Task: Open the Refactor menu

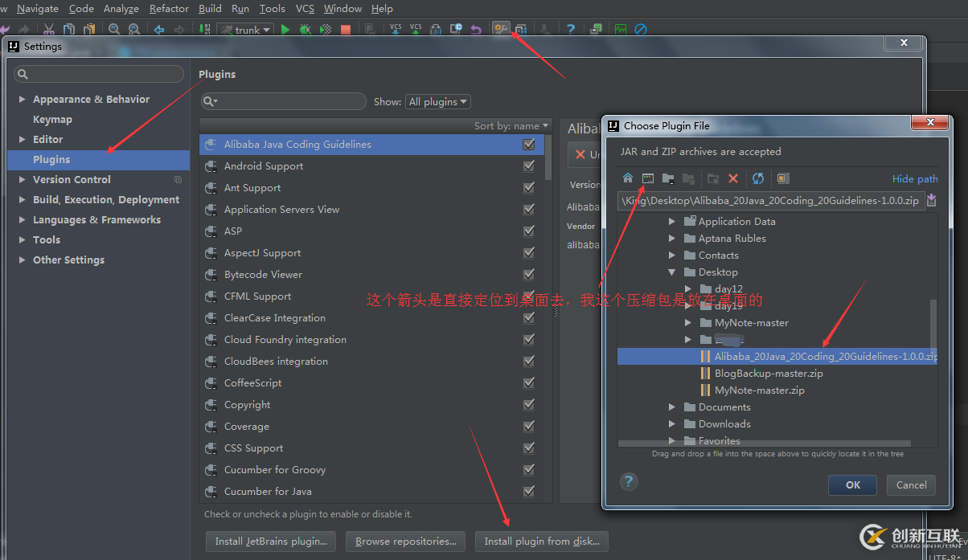Action: coord(169,8)
